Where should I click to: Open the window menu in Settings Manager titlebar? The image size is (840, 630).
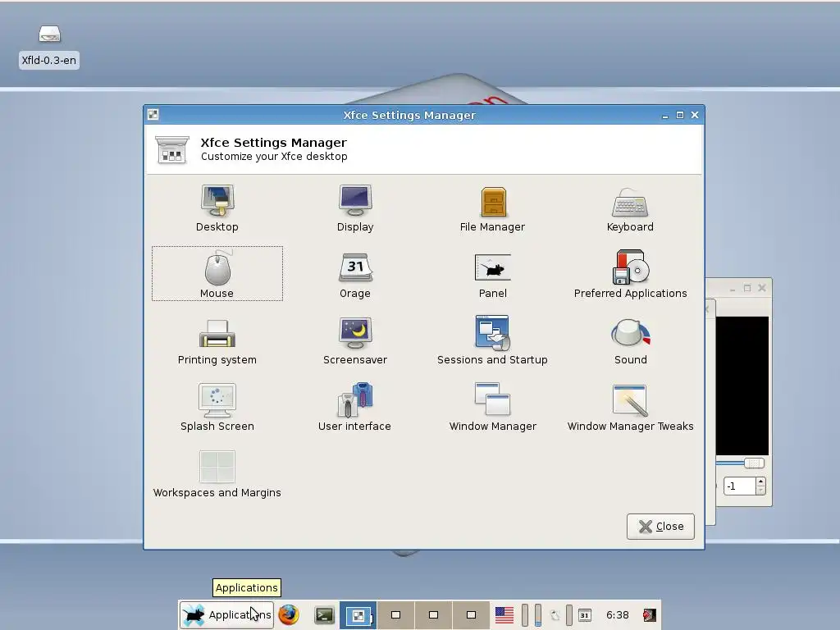pos(153,114)
